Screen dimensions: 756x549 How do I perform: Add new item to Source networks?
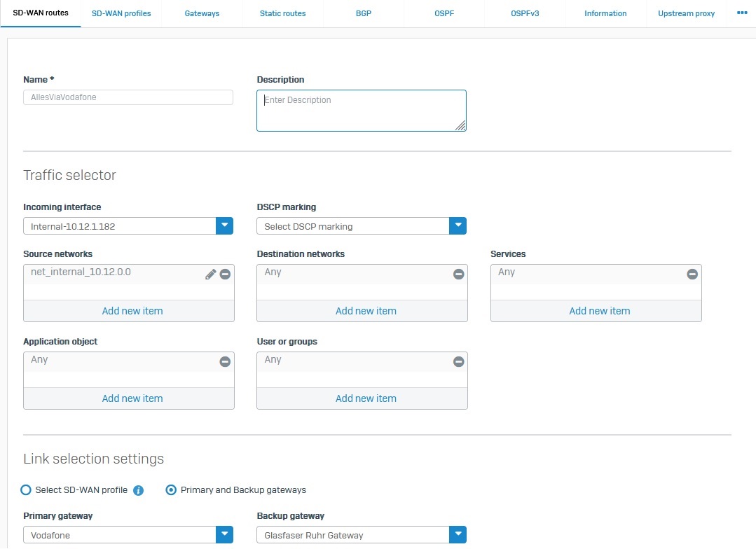coord(132,311)
